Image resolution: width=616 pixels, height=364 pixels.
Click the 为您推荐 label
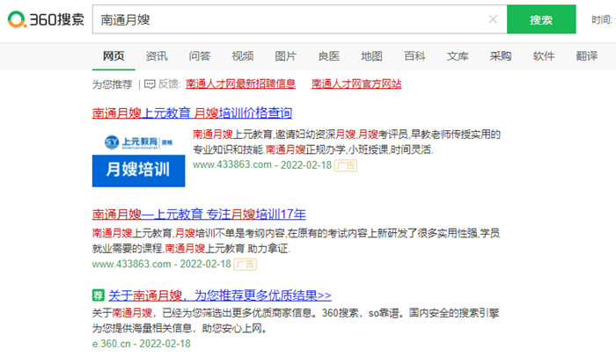pyautogui.click(x=113, y=84)
